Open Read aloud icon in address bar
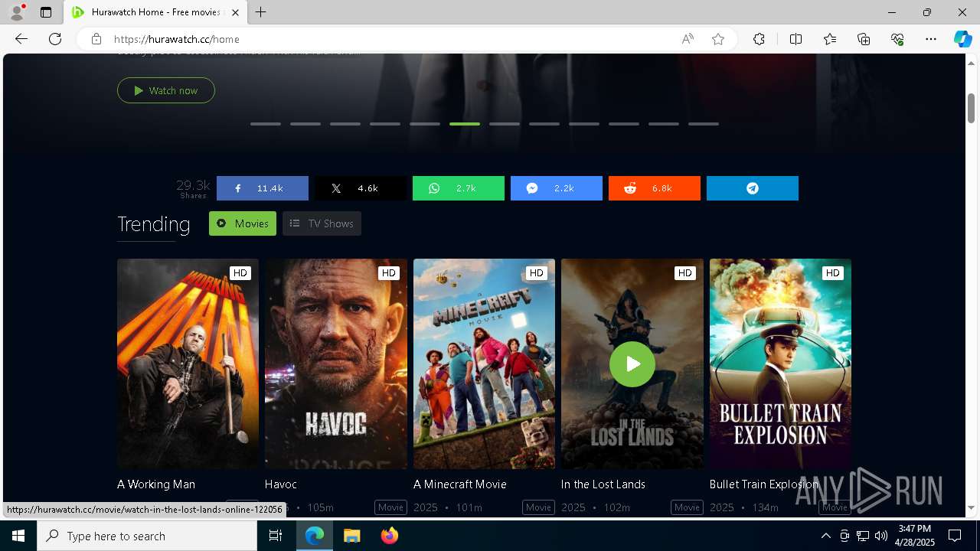The width and height of the screenshot is (980, 551). click(688, 39)
